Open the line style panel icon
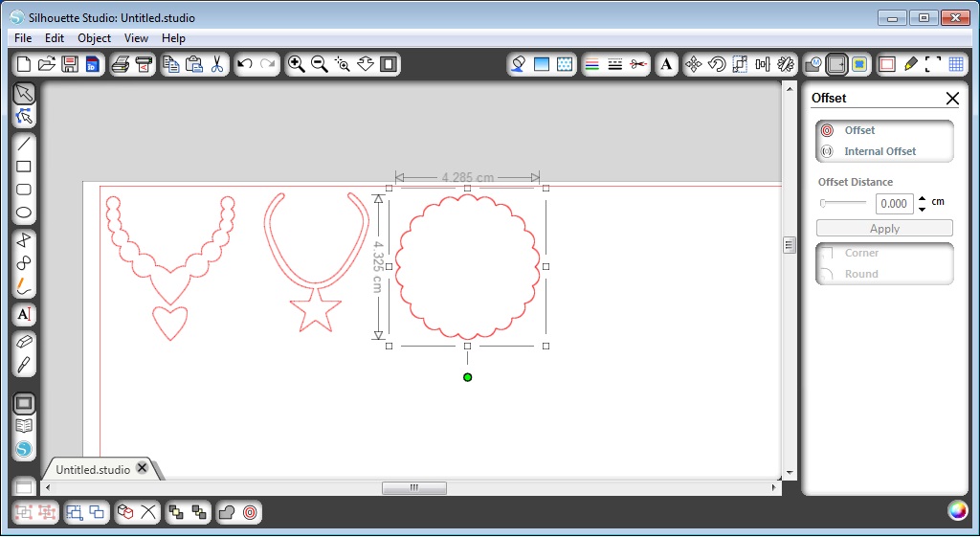 click(615, 64)
